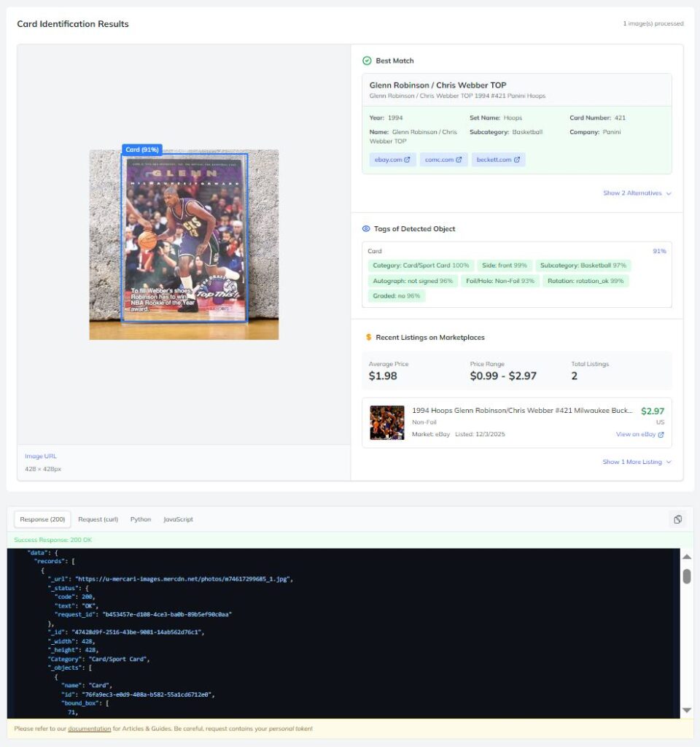Click the Card (91%) detection label
Viewport: 700px width, 747px height.
tap(141, 150)
